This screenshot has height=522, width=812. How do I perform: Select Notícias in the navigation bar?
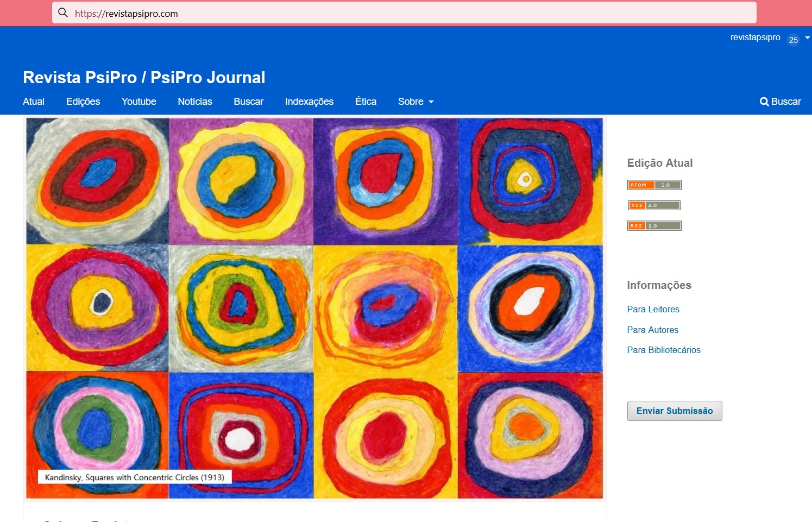click(x=195, y=102)
